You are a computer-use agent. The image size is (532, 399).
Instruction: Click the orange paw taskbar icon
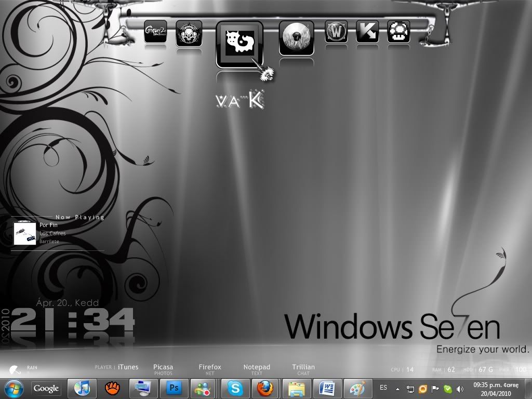pos(113,389)
